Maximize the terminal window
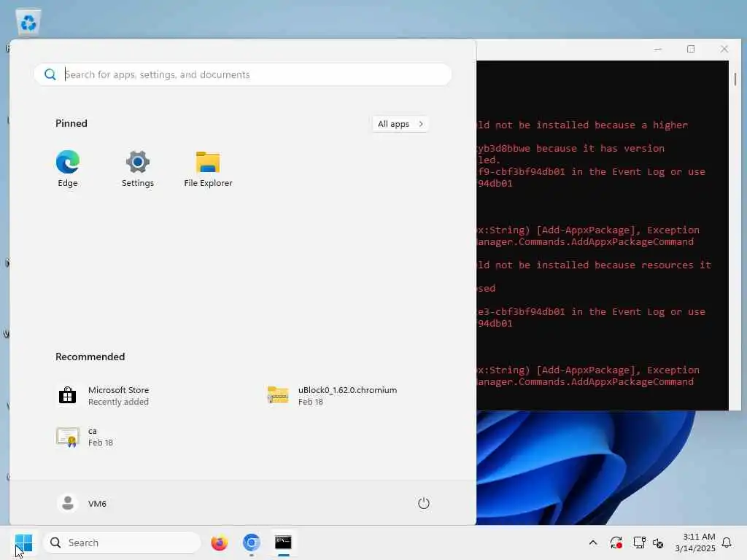This screenshot has width=747, height=560. 691,49
